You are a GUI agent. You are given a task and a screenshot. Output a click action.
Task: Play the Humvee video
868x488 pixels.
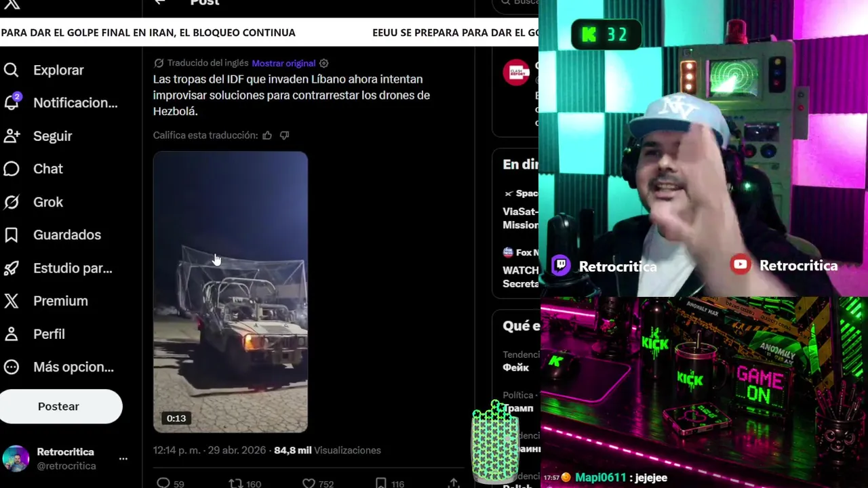click(x=231, y=291)
